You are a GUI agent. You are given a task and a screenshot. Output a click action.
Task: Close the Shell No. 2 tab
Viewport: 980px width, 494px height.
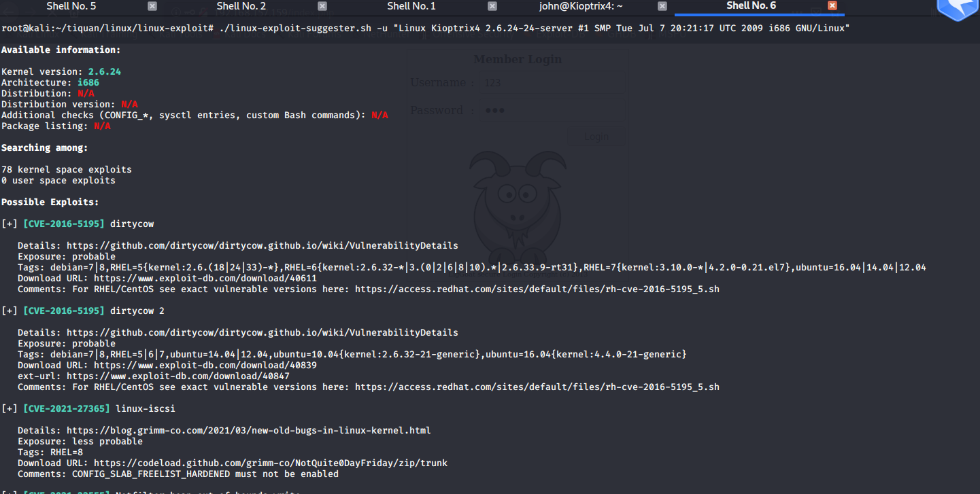tap(322, 5)
